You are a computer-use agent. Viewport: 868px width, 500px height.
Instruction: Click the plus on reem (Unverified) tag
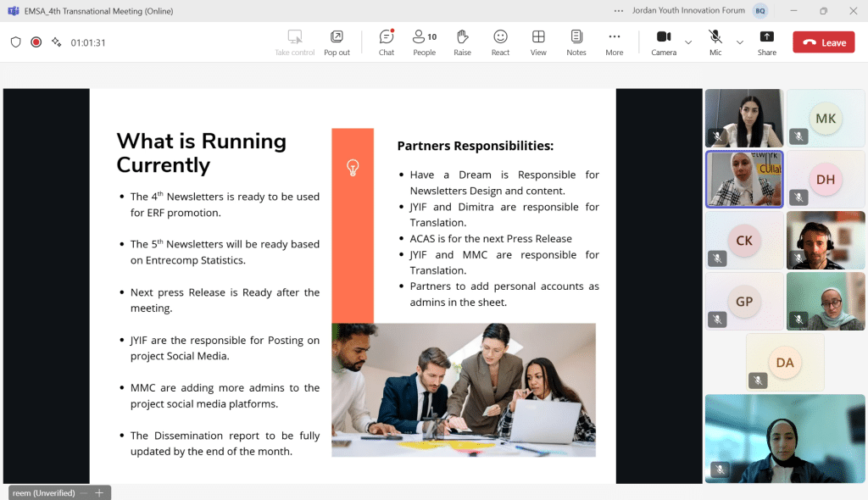99,493
